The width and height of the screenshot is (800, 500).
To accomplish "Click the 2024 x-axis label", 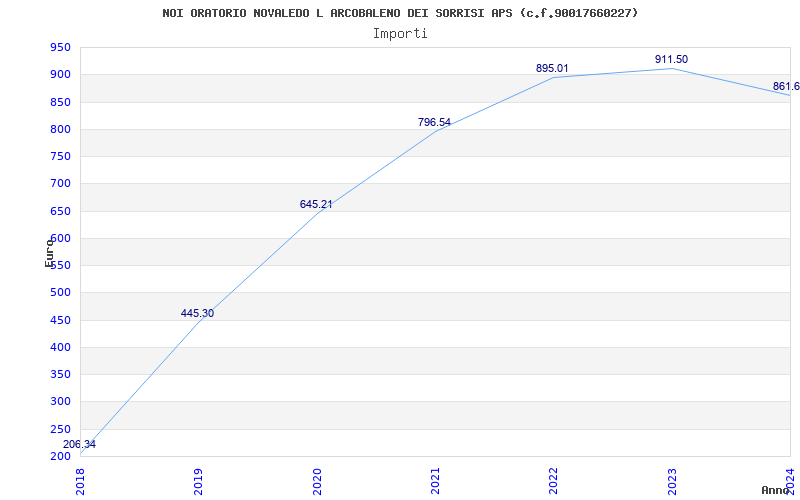I will pyautogui.click(x=790, y=481).
